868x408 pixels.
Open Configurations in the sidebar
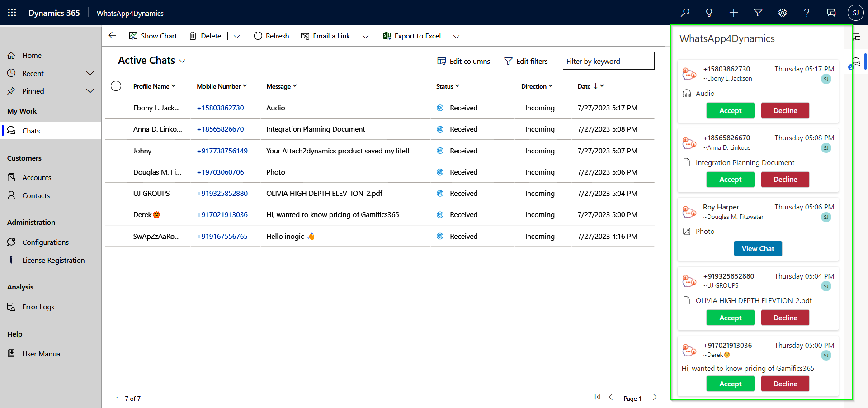click(45, 242)
